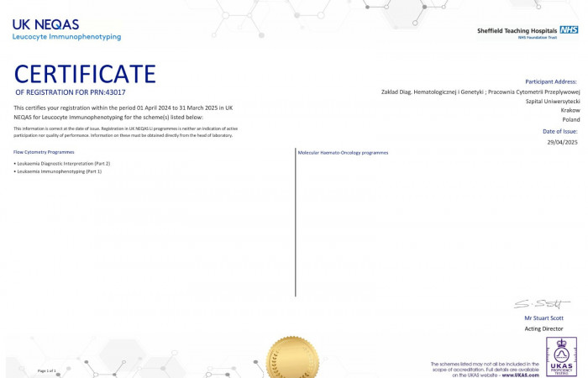This screenshot has height=378, width=588.
Task: Click the 'Zaklad Diag. Hematologicznej' address line
Action: (x=480, y=92)
